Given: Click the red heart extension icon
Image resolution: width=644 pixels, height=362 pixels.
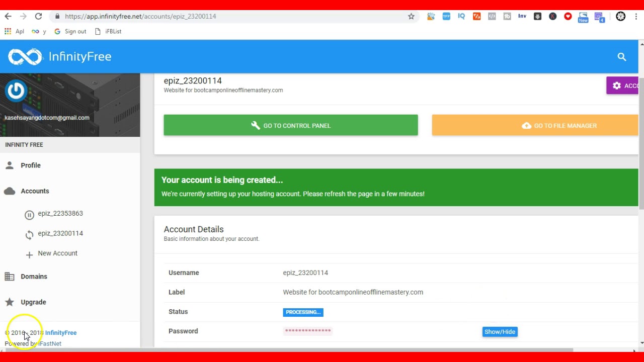Looking at the screenshot, I should pyautogui.click(x=568, y=17).
